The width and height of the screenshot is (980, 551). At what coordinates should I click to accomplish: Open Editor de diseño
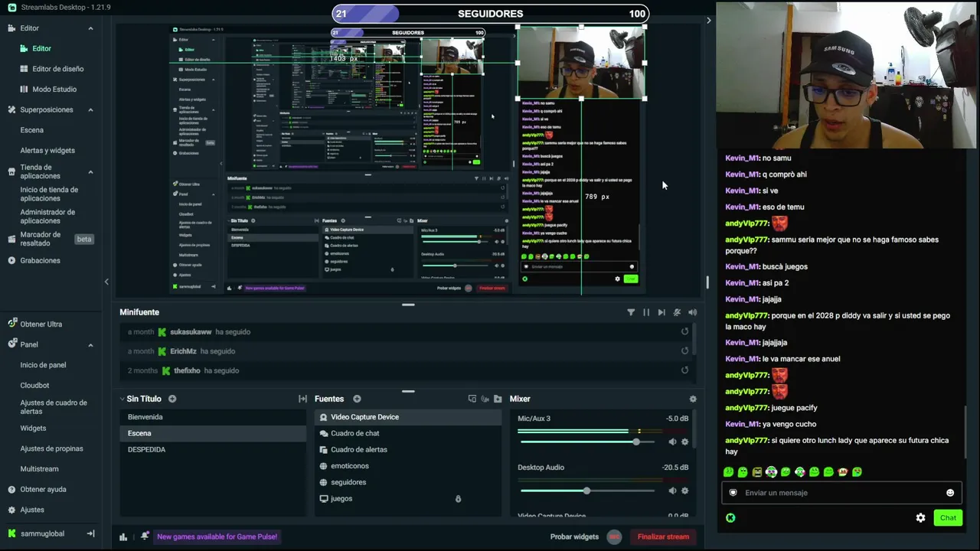[58, 69]
